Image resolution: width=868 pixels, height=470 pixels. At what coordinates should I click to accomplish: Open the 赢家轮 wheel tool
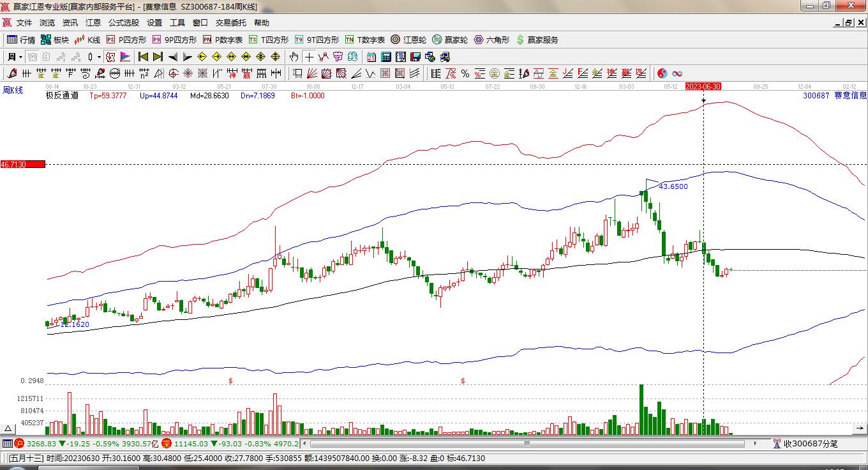pos(450,40)
